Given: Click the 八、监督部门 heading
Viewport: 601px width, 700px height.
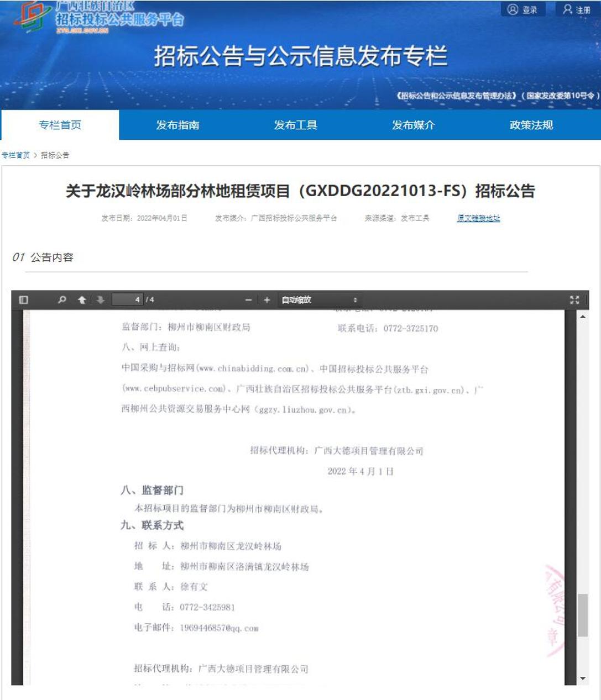Looking at the screenshot, I should click(x=152, y=490).
